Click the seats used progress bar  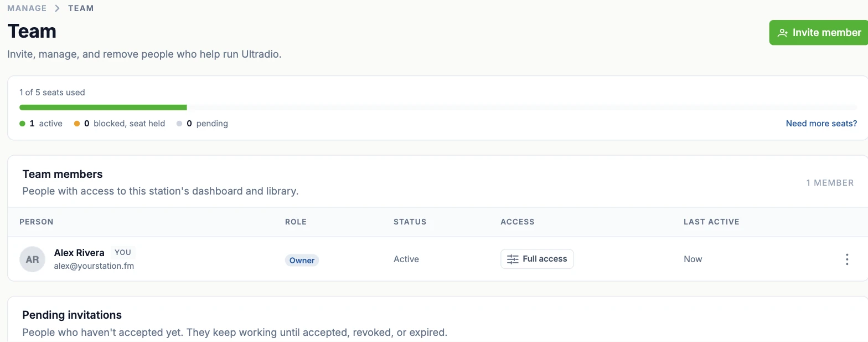coord(438,108)
